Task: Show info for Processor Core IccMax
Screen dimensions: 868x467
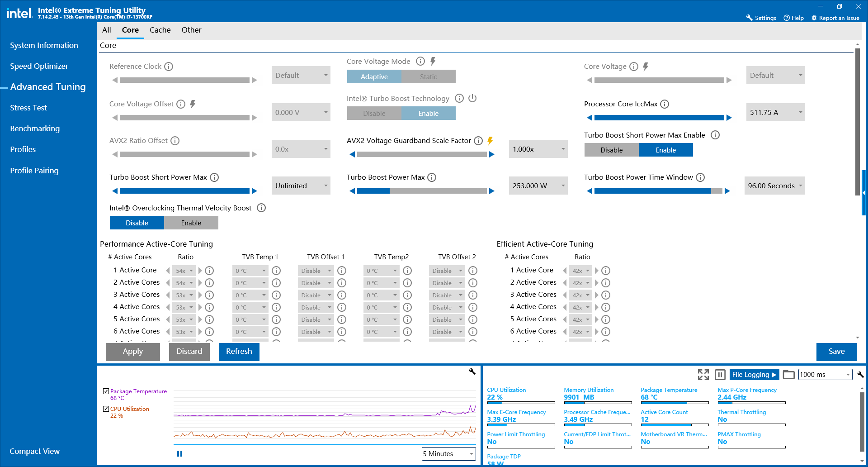Action: click(665, 104)
